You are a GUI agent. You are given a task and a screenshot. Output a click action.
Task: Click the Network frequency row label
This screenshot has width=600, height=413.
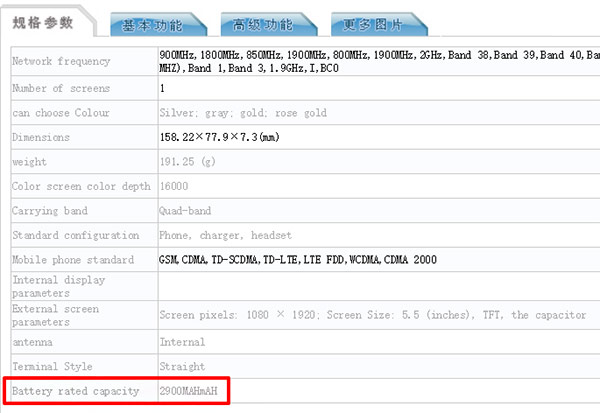[x=60, y=62]
